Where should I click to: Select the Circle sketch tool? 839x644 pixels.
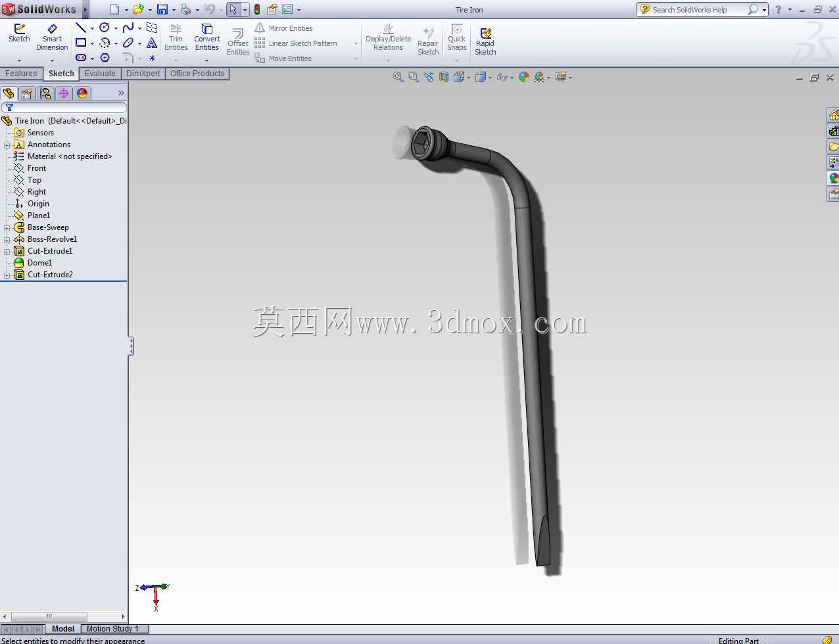104,28
